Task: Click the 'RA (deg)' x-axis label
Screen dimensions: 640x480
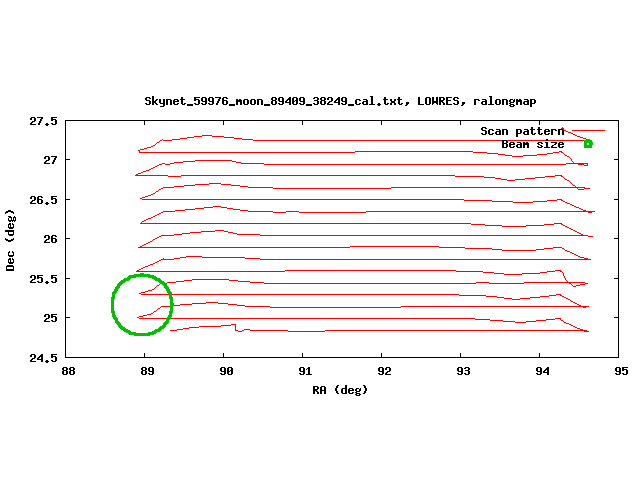Action: (340, 390)
